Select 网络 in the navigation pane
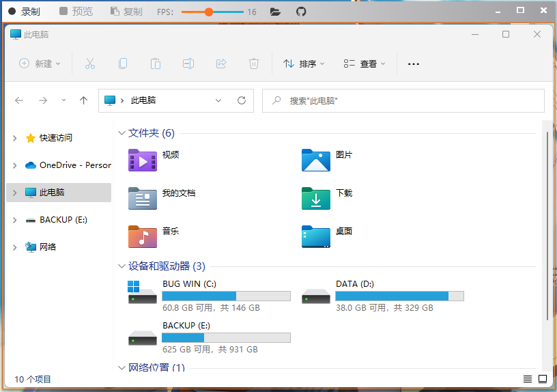 41,247
